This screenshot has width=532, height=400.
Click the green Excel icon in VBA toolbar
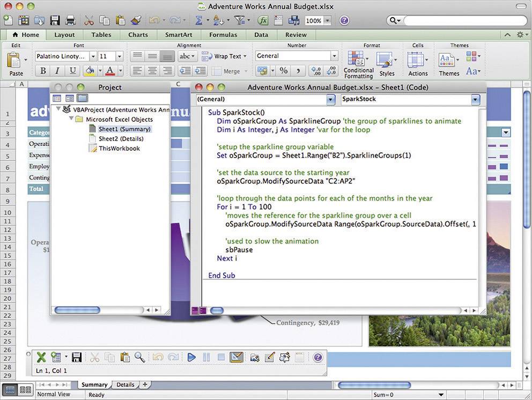point(41,357)
